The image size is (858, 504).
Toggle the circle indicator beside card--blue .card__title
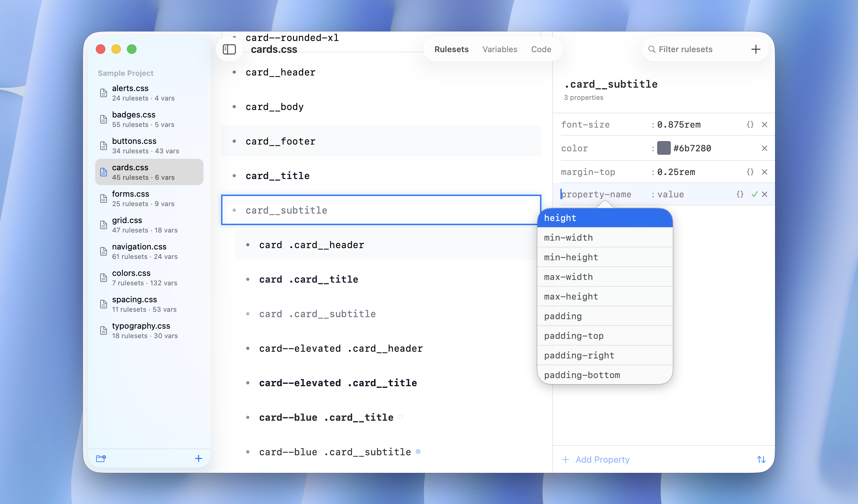[x=401, y=417]
